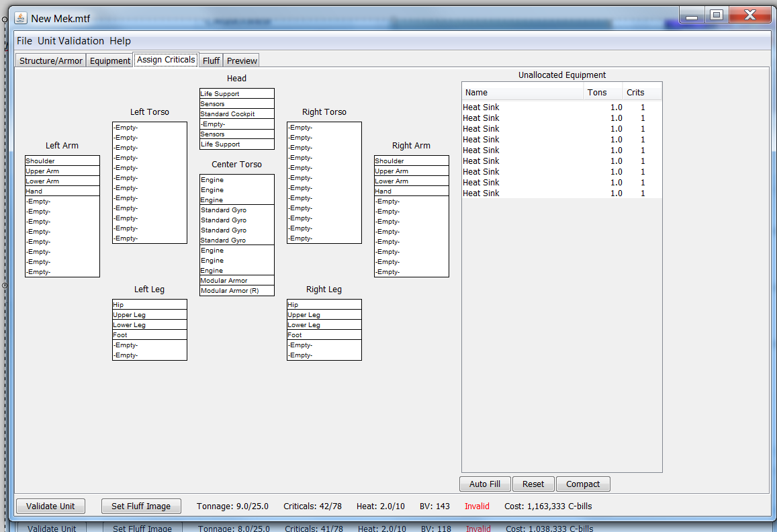Switch to the Structure/Armor tab
The image size is (777, 532).
point(51,60)
